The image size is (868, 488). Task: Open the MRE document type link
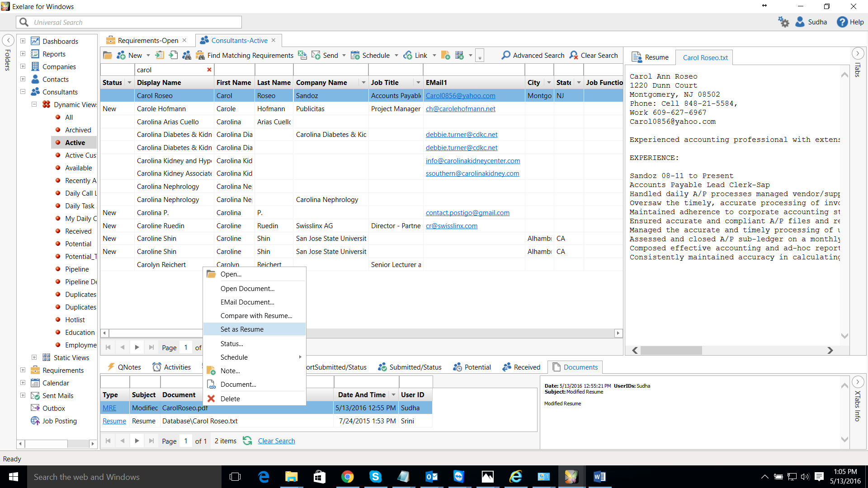(x=109, y=408)
